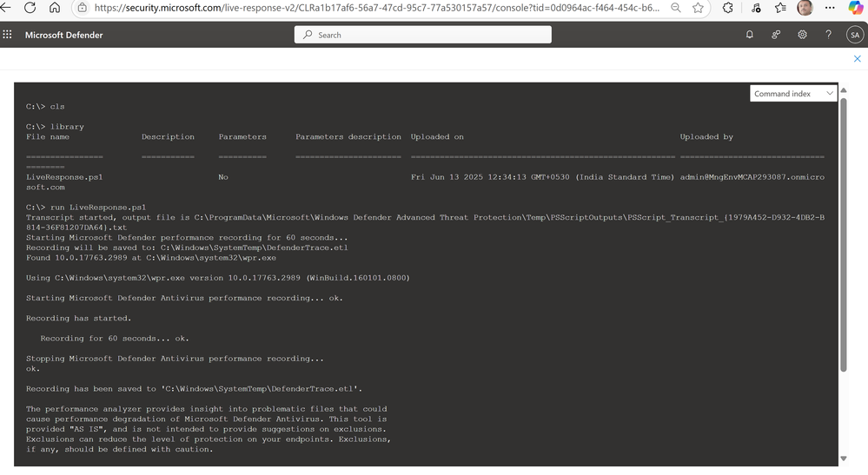Click the console scroll down arrow
This screenshot has height=475, width=868.
[x=844, y=459]
